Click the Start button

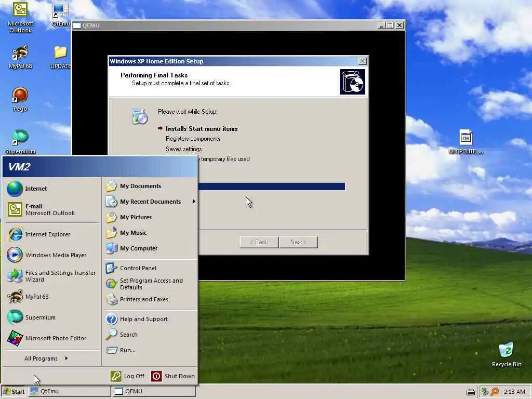(14, 392)
